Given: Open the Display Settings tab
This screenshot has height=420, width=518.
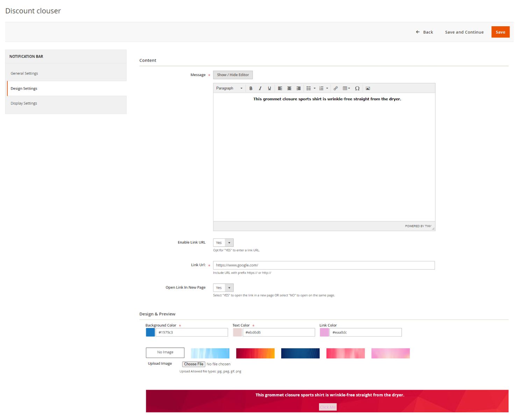Looking at the screenshot, I should click(x=24, y=104).
